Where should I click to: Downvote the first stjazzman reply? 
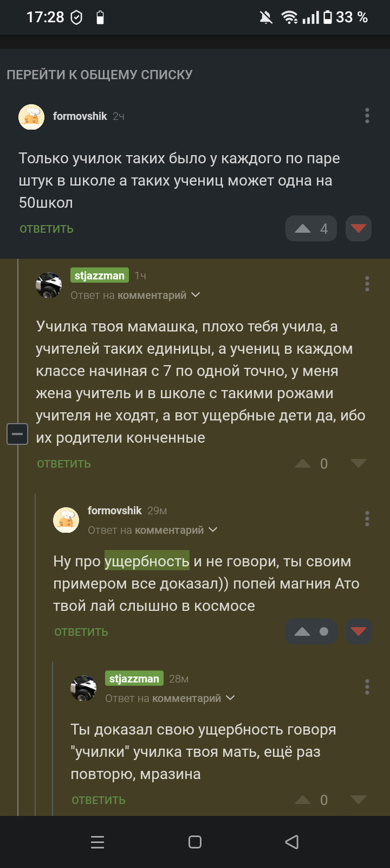(358, 464)
